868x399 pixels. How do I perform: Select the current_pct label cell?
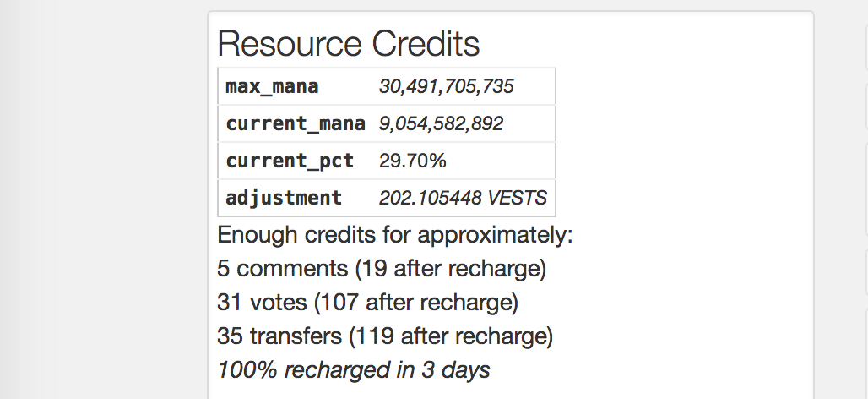click(289, 161)
